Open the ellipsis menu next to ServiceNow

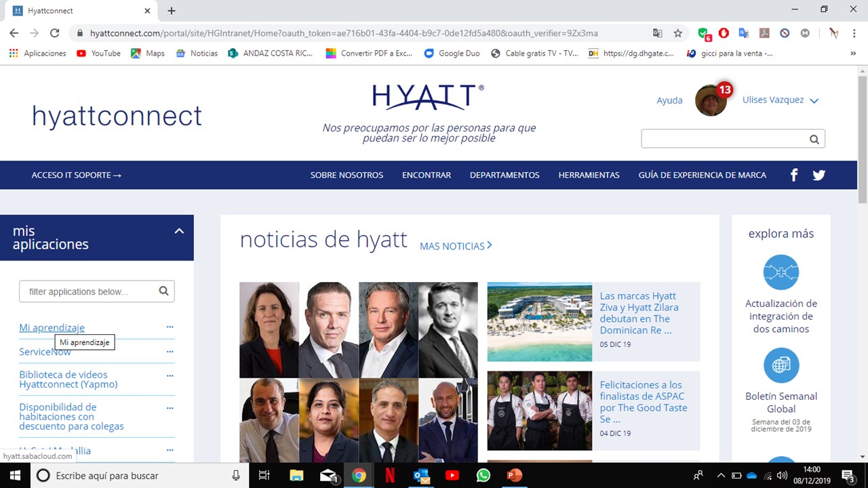pyautogui.click(x=170, y=351)
